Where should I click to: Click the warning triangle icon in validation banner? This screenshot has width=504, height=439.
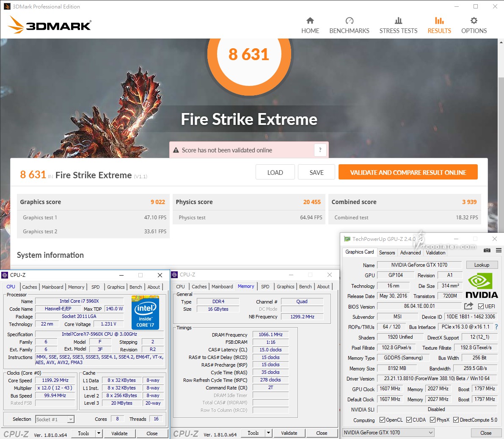point(176,150)
